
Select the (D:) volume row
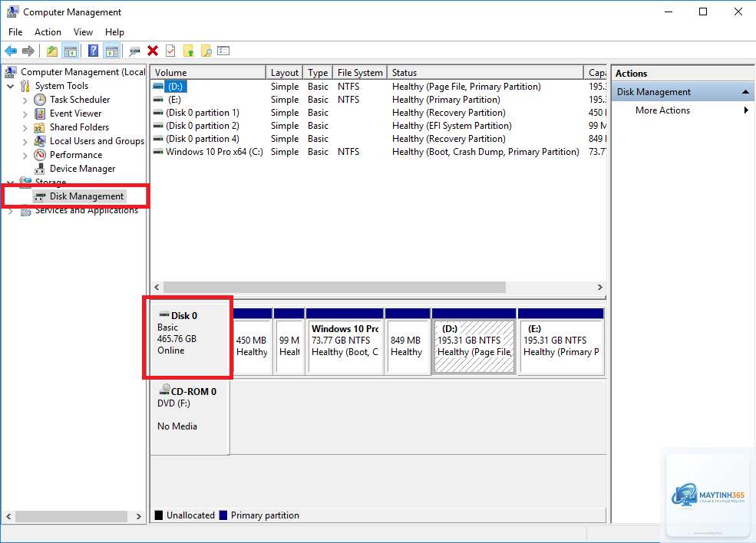378,87
